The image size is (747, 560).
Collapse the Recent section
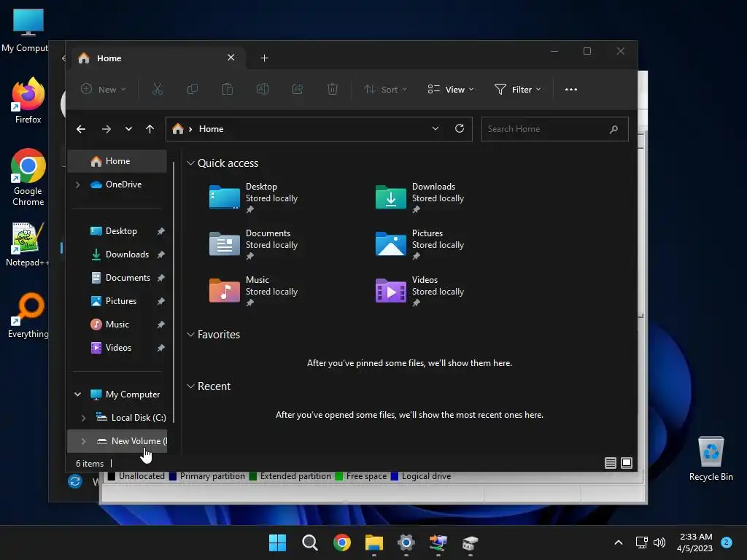tap(190, 386)
